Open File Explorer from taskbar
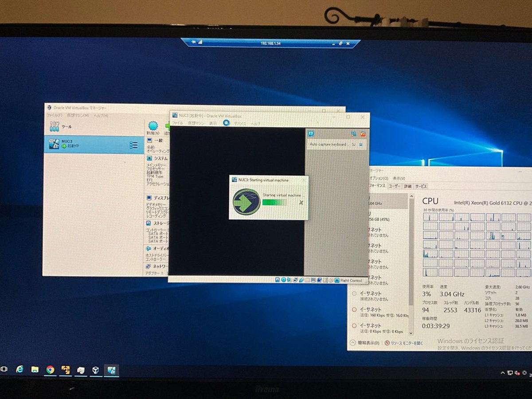 tap(35, 369)
